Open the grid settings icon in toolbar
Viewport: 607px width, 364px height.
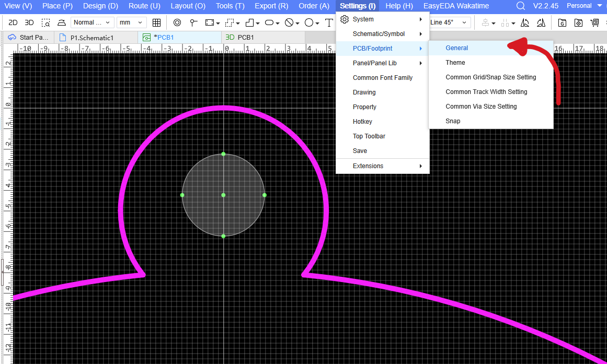156,23
